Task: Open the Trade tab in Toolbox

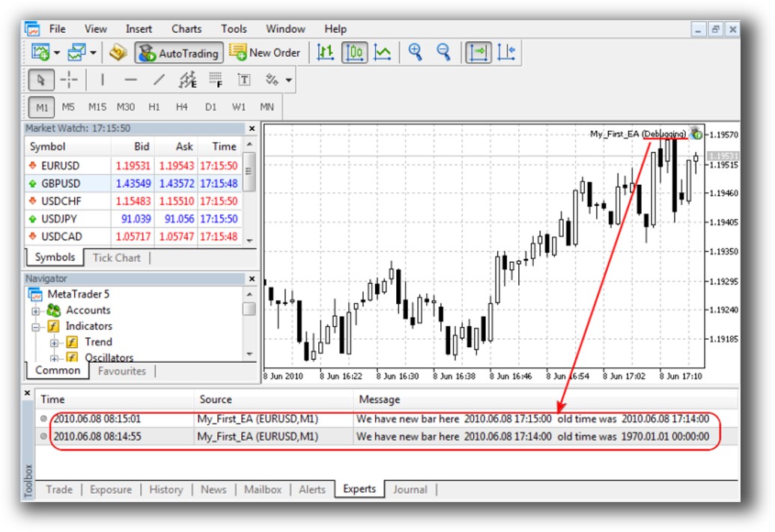Action: coord(59,489)
